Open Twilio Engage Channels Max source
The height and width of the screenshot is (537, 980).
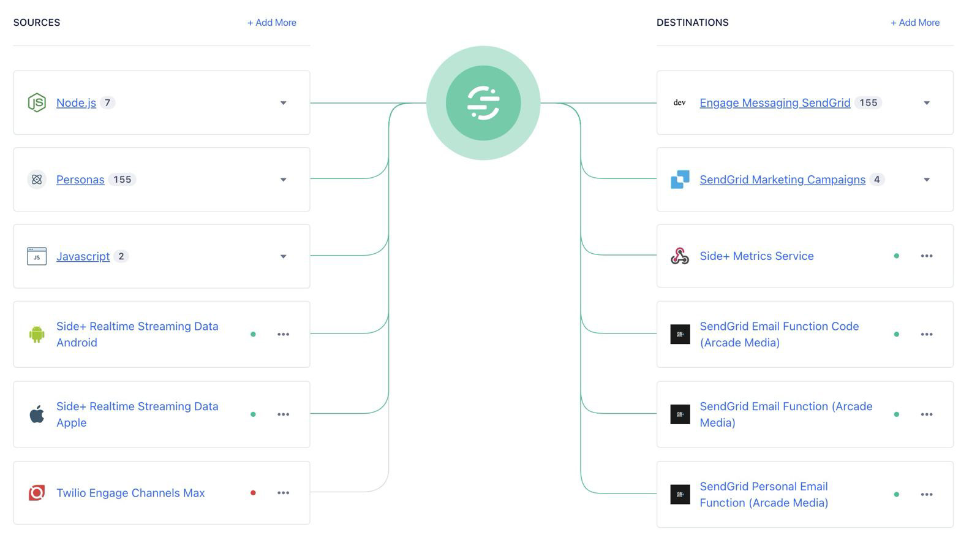coord(130,493)
